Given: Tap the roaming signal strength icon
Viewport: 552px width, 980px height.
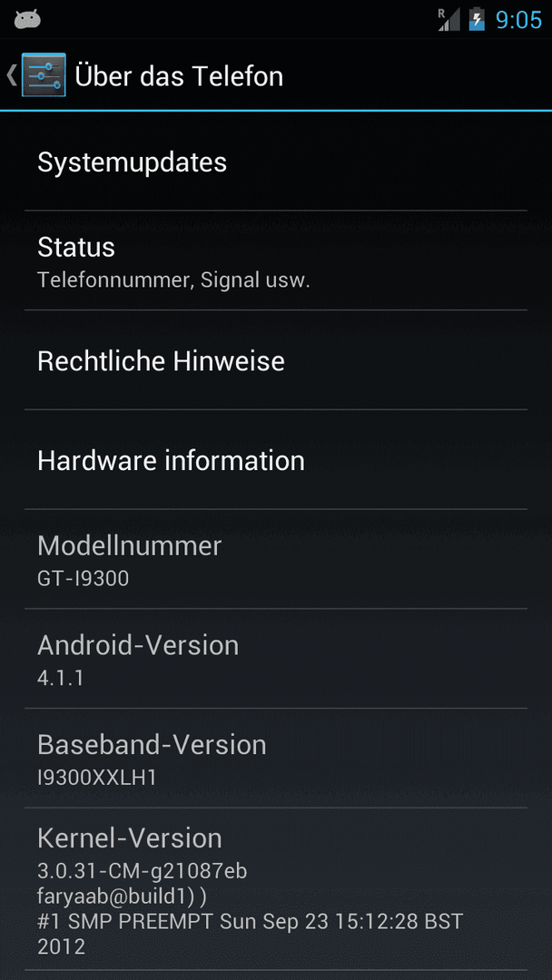Looking at the screenshot, I should 448,19.
